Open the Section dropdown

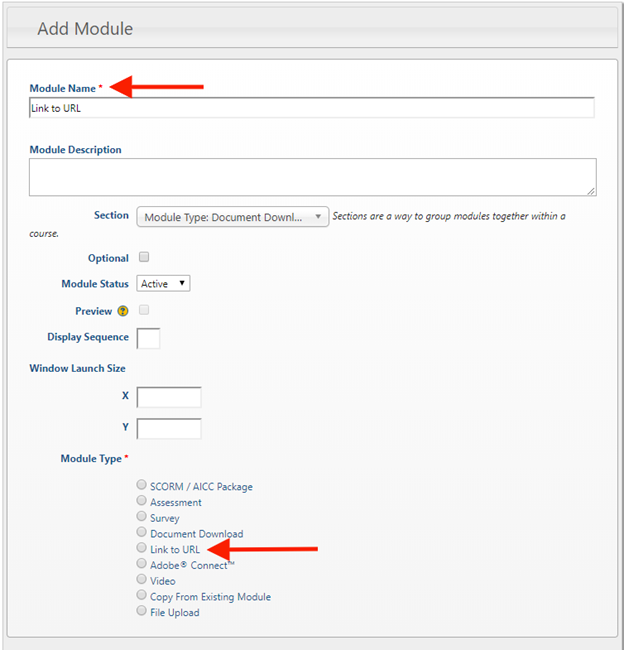(x=233, y=217)
